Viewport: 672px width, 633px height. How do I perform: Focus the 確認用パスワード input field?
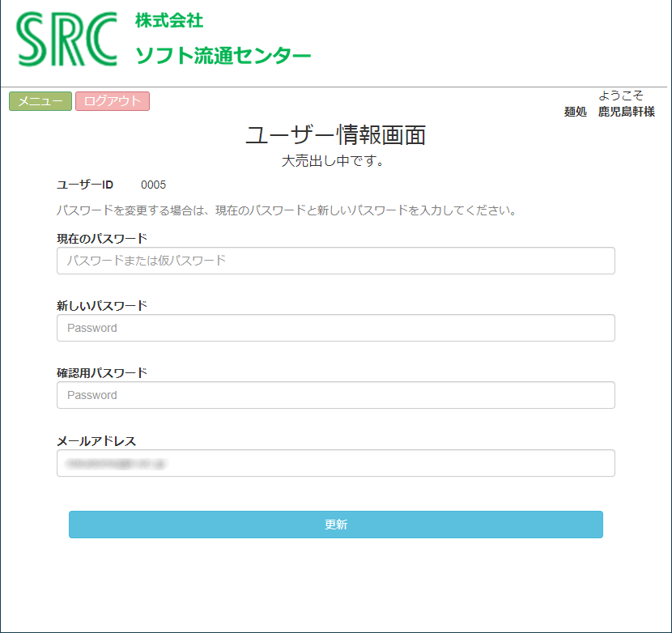pyautogui.click(x=335, y=395)
